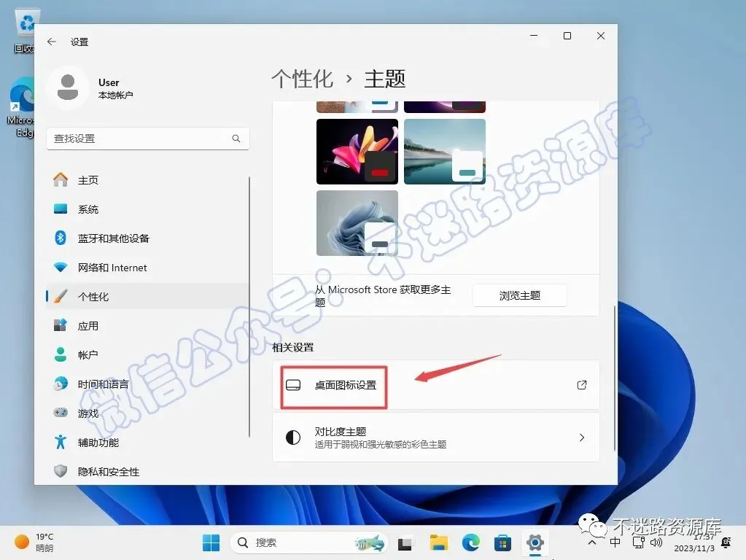Click the taskbar 搜索 box
The image size is (746, 560).
pos(309,542)
